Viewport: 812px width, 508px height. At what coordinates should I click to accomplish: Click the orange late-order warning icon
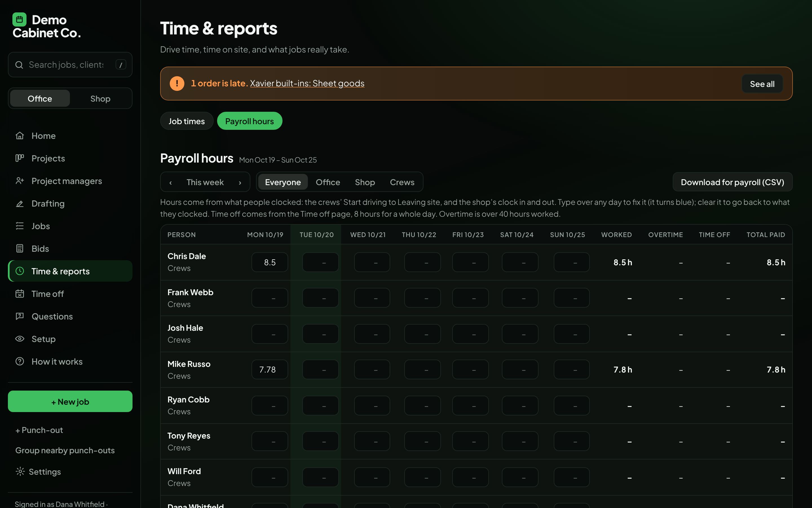[177, 83]
